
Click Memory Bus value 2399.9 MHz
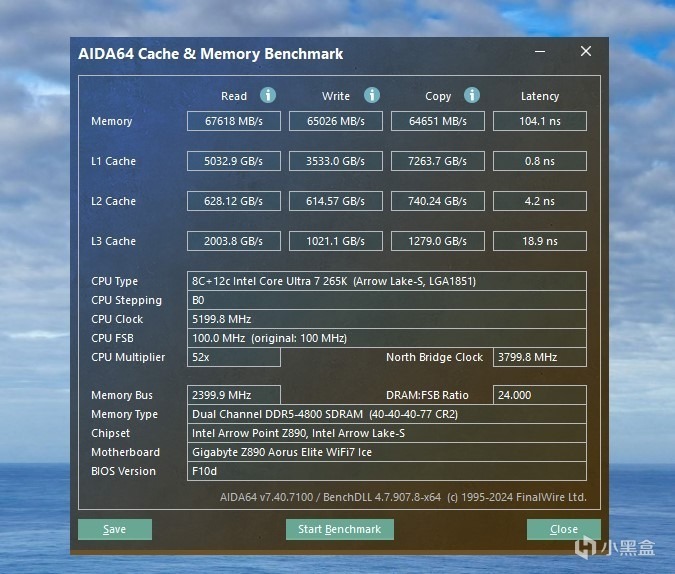tap(234, 395)
